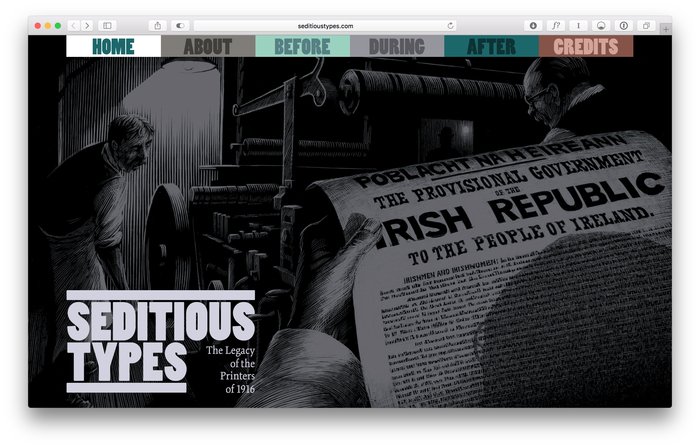The image size is (700, 448).
Task: Toggle the switch-shaped extension button
Action: tap(180, 26)
